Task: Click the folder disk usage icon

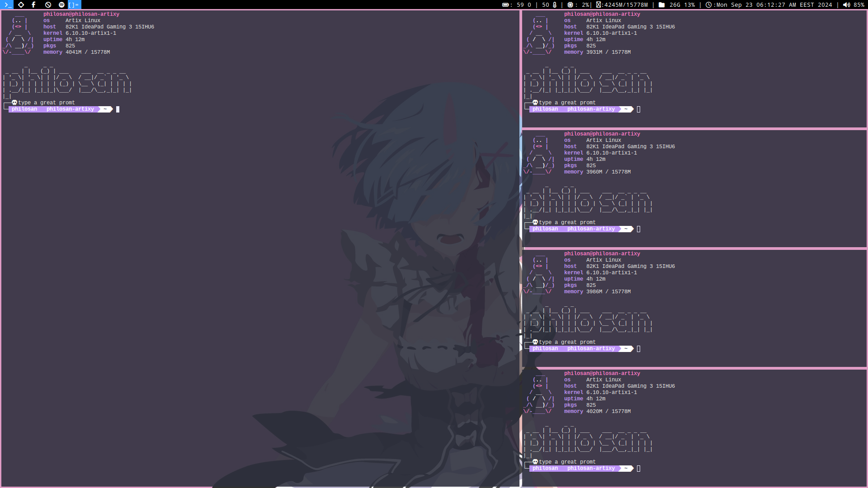Action: click(661, 5)
